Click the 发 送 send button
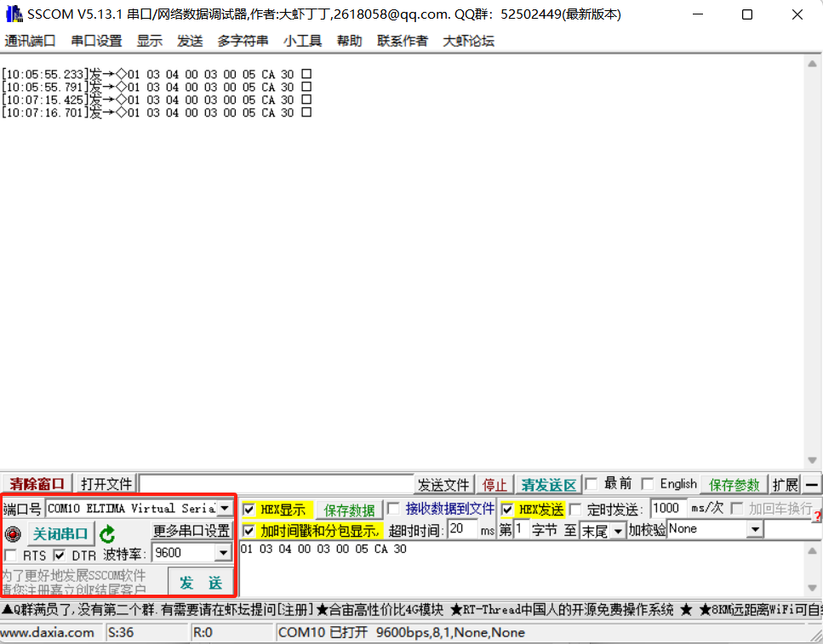Image resolution: width=823 pixels, height=644 pixels. click(201, 582)
